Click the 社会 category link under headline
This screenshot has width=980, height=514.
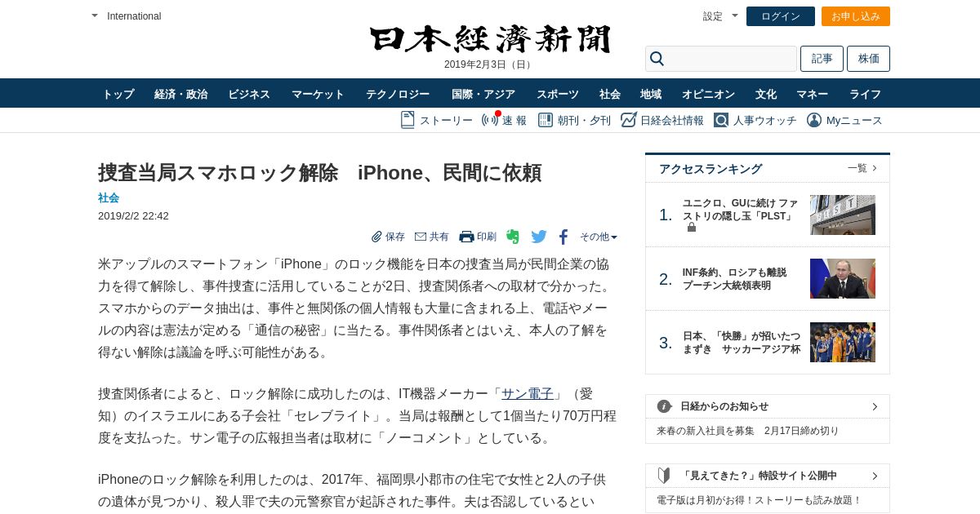tap(109, 197)
